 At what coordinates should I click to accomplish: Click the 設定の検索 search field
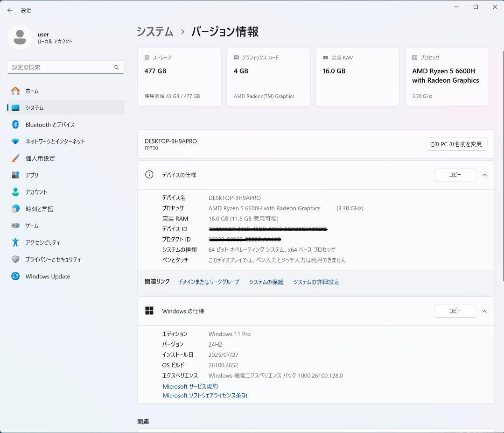(x=65, y=67)
